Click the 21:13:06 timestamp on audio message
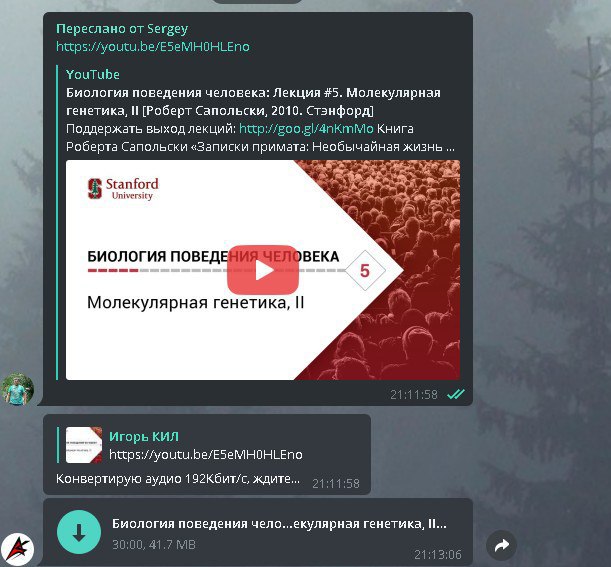This screenshot has height=567, width=611. click(438, 554)
